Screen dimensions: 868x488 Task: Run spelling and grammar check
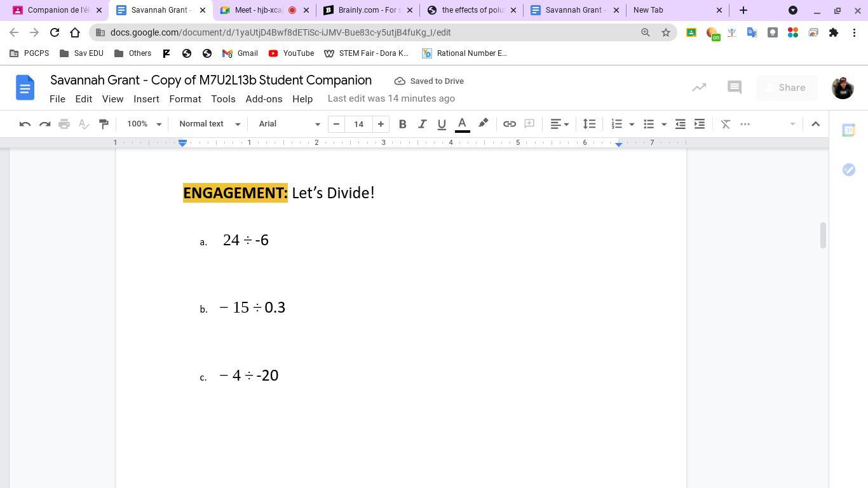point(83,124)
